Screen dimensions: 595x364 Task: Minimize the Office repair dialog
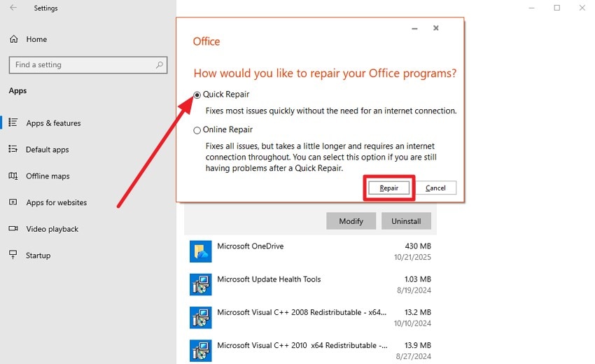click(415, 28)
